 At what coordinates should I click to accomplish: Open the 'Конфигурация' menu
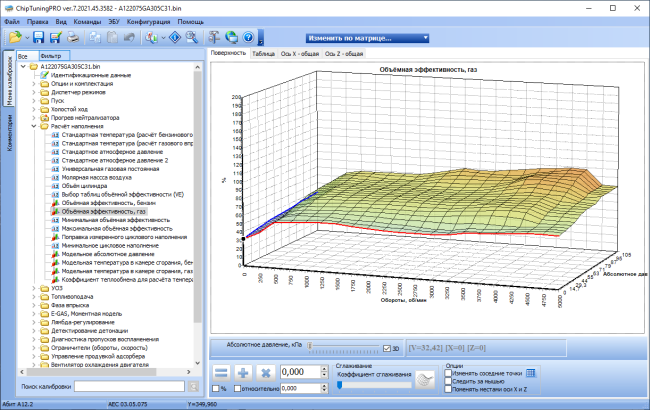click(x=148, y=22)
